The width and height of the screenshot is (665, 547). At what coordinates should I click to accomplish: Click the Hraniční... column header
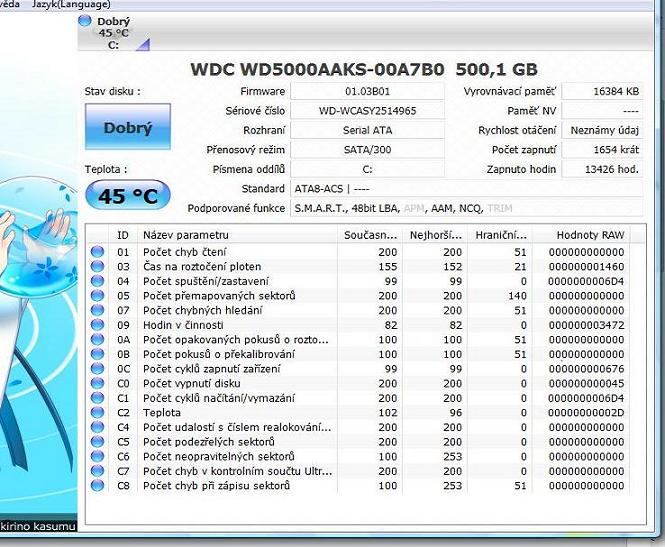tap(500, 235)
